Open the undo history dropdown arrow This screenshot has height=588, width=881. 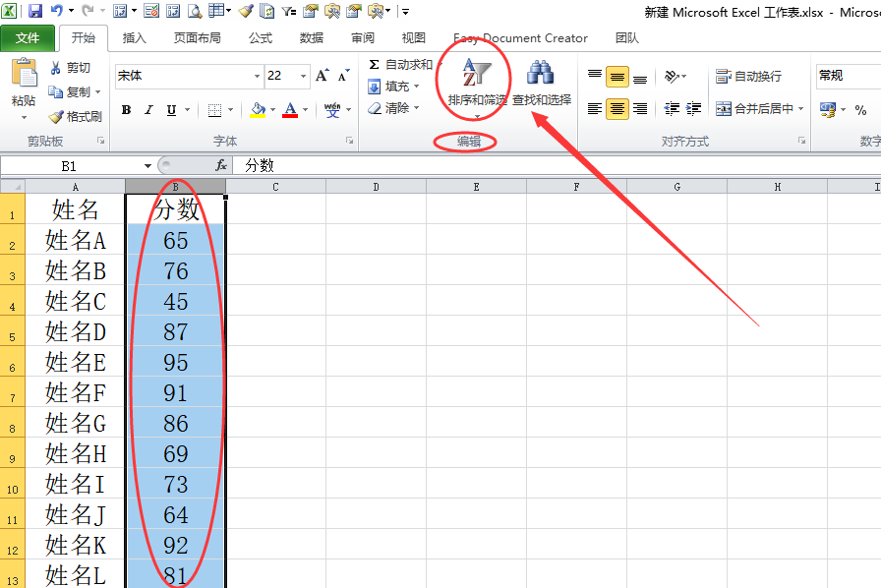click(71, 10)
